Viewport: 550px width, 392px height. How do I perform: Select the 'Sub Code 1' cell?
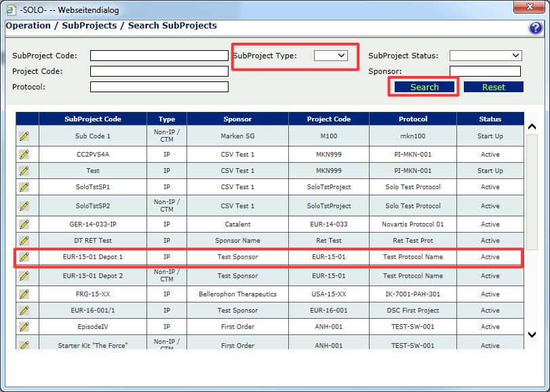[93, 136]
